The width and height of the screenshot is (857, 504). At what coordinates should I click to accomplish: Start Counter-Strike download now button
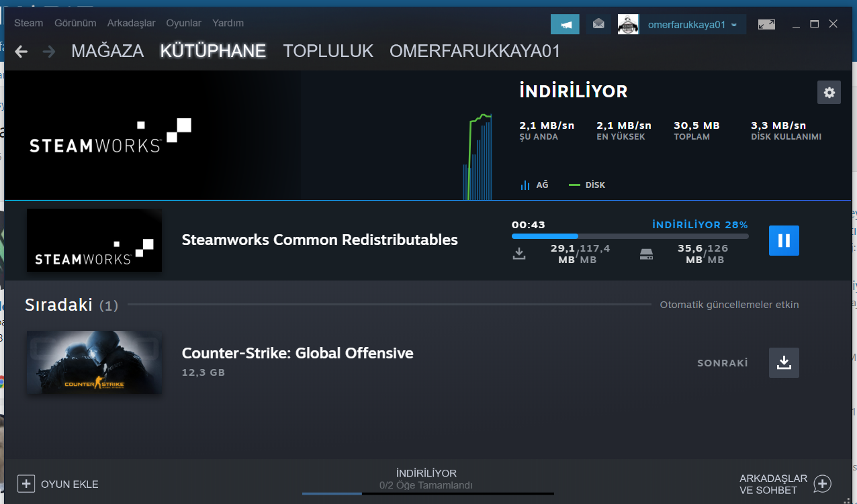coord(784,362)
